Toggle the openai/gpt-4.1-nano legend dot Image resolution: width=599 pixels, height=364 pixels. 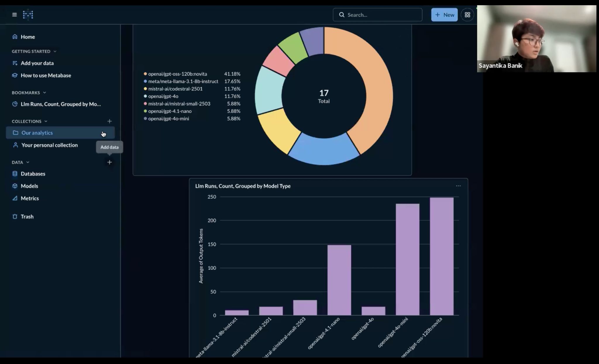click(x=145, y=111)
